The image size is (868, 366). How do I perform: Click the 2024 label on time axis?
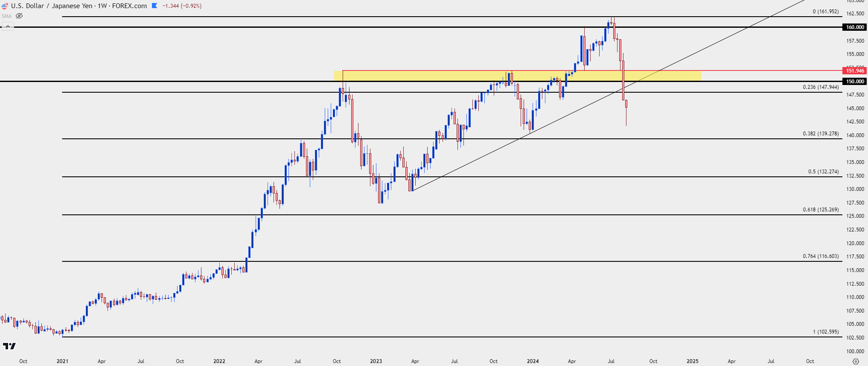click(533, 361)
